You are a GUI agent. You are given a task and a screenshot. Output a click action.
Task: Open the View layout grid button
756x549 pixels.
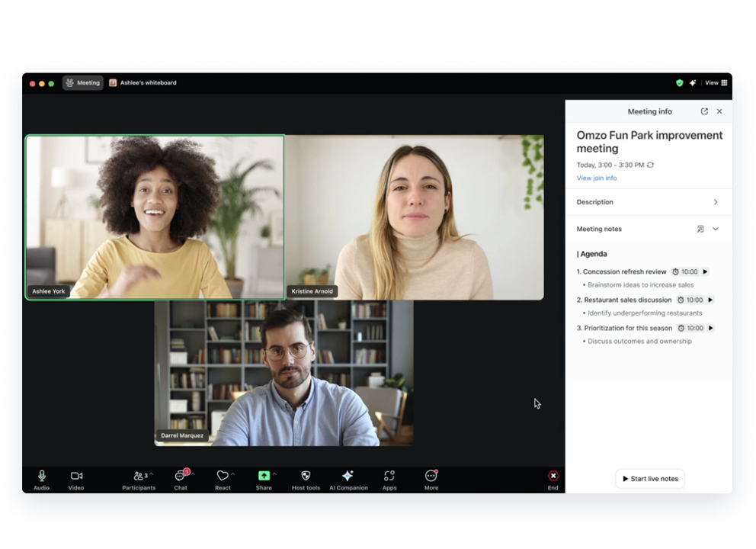click(x=716, y=83)
